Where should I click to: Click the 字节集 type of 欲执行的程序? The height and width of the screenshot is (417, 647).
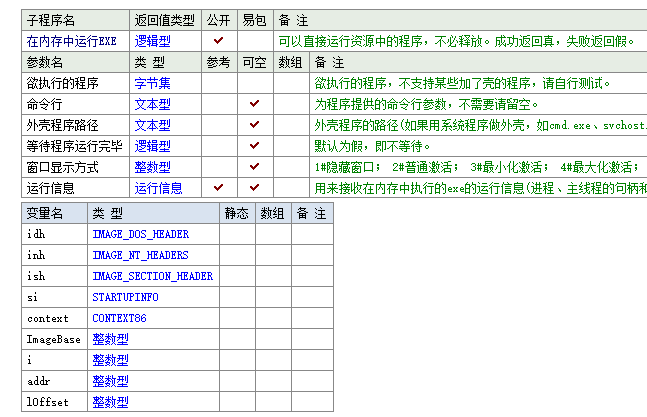coord(152,83)
